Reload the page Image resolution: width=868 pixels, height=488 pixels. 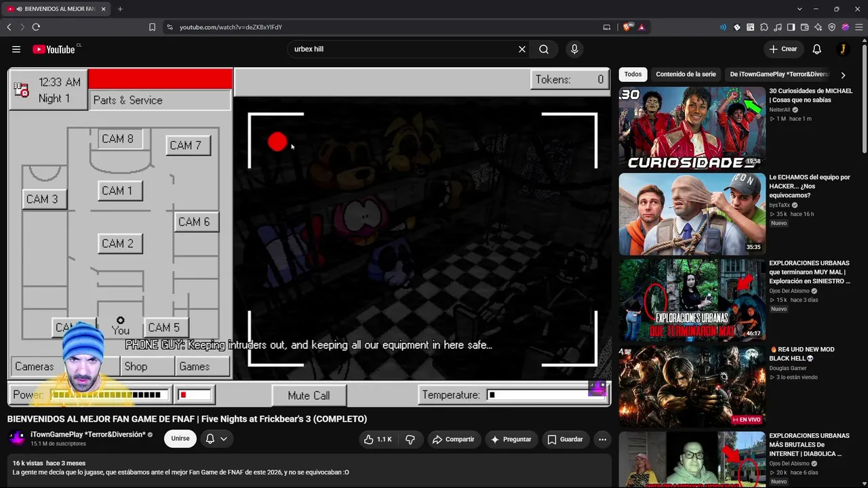36,27
